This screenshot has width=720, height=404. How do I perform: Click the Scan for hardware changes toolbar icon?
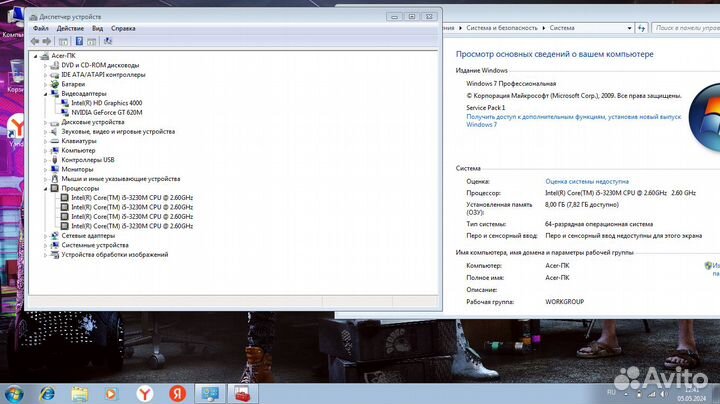(x=107, y=41)
